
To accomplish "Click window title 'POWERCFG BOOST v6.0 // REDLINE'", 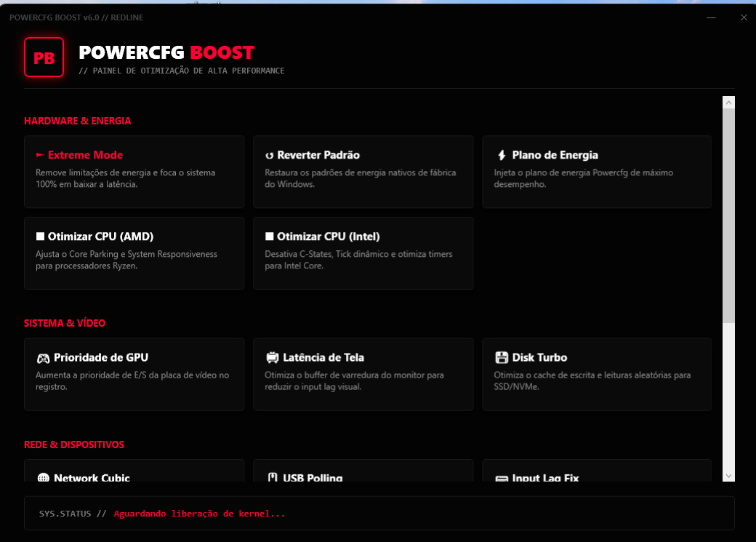I will (76, 17).
